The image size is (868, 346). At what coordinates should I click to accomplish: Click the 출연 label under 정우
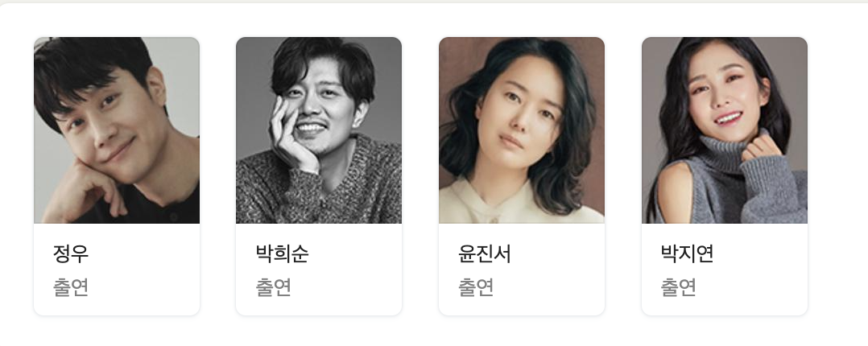[x=71, y=286]
